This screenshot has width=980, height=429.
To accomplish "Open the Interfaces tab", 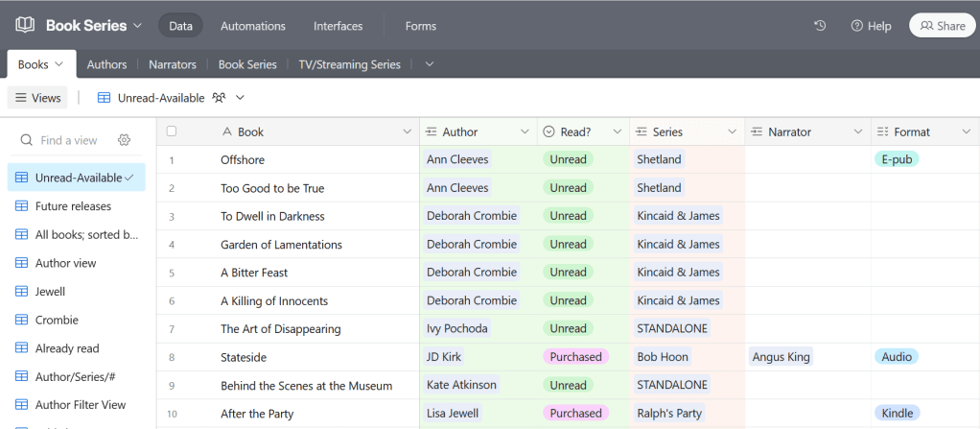I will coord(338,26).
